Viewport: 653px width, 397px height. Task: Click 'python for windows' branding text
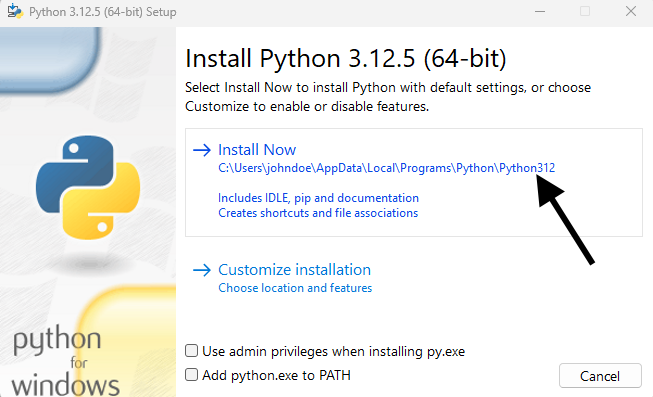(65, 360)
